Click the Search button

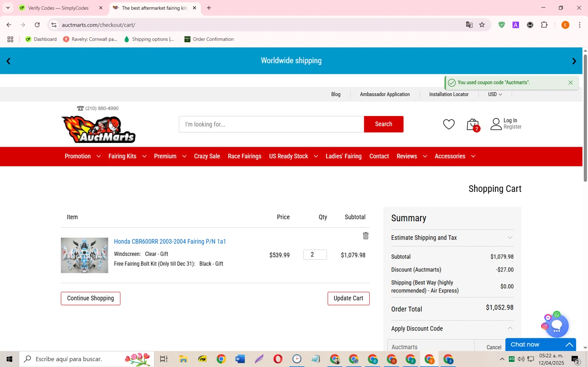coord(383,124)
